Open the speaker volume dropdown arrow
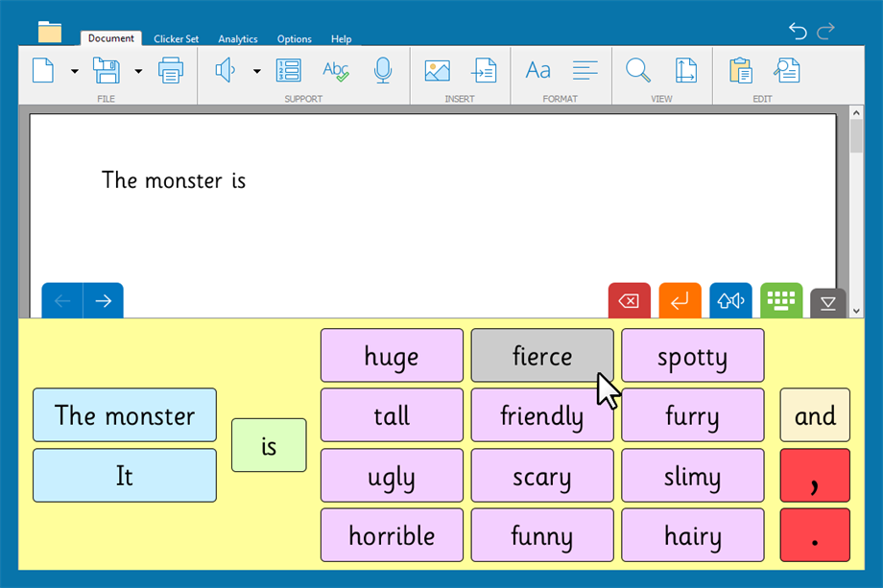Image resolution: width=883 pixels, height=588 pixels. (x=255, y=71)
